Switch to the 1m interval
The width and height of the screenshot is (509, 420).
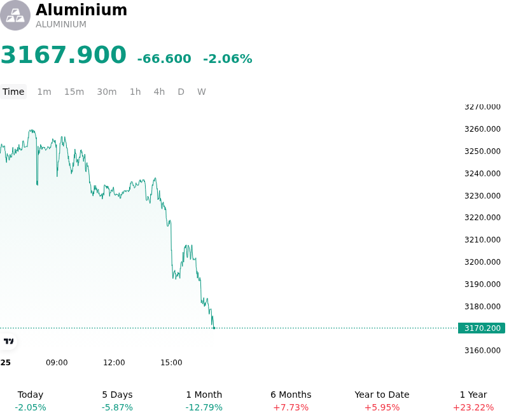pos(44,92)
